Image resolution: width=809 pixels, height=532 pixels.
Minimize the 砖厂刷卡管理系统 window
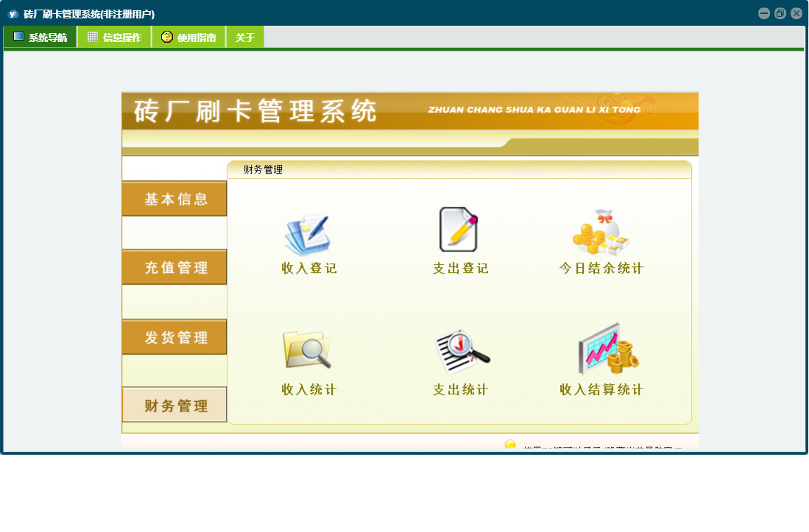764,13
